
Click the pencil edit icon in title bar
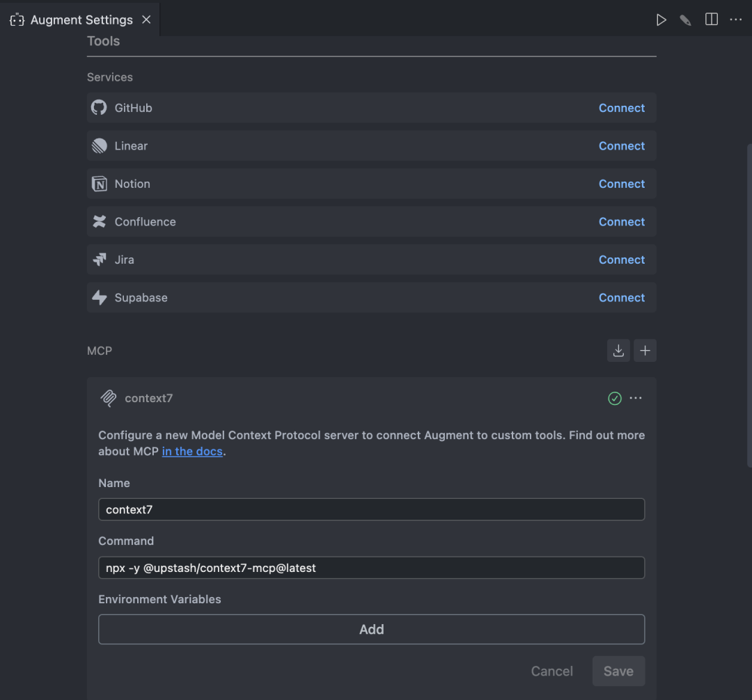[686, 19]
